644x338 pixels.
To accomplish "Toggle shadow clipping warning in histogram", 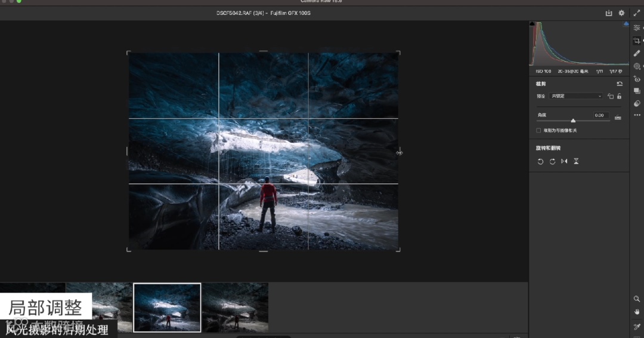I will [x=532, y=24].
